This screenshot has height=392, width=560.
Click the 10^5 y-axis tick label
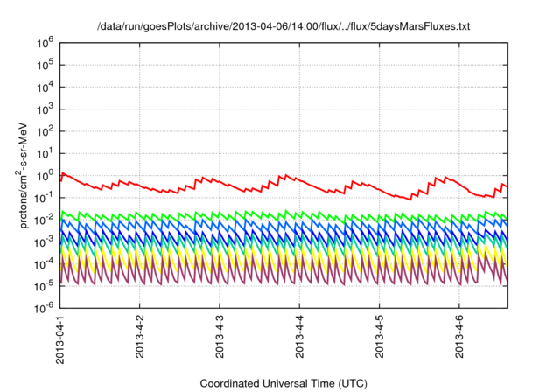pos(45,65)
